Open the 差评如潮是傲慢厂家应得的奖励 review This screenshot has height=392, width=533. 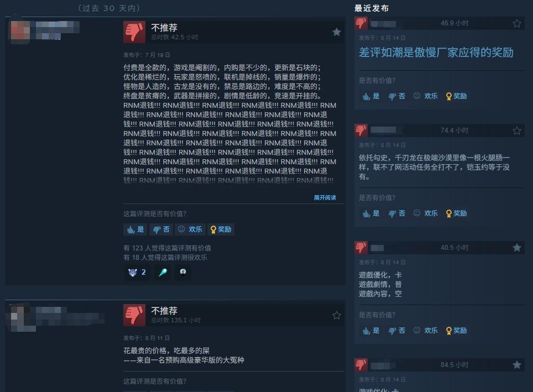436,53
